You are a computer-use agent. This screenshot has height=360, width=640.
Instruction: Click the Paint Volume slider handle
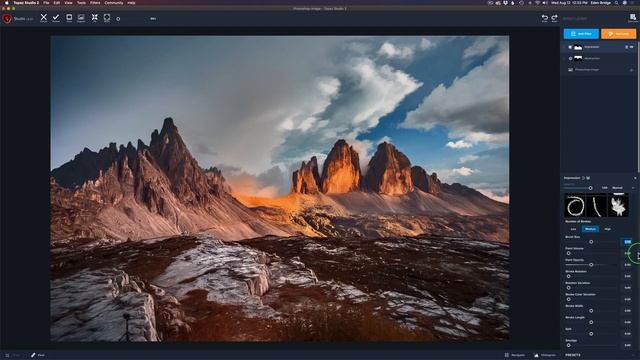coord(569,253)
